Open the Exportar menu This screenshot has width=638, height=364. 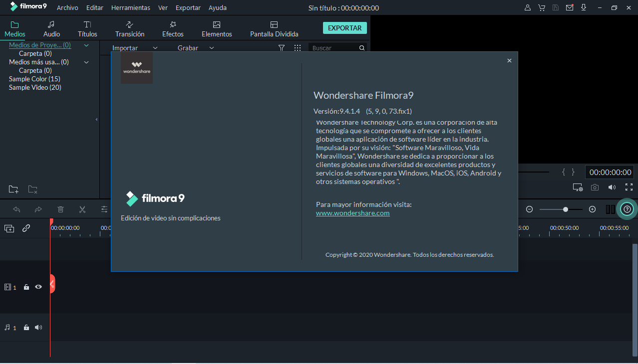point(188,8)
